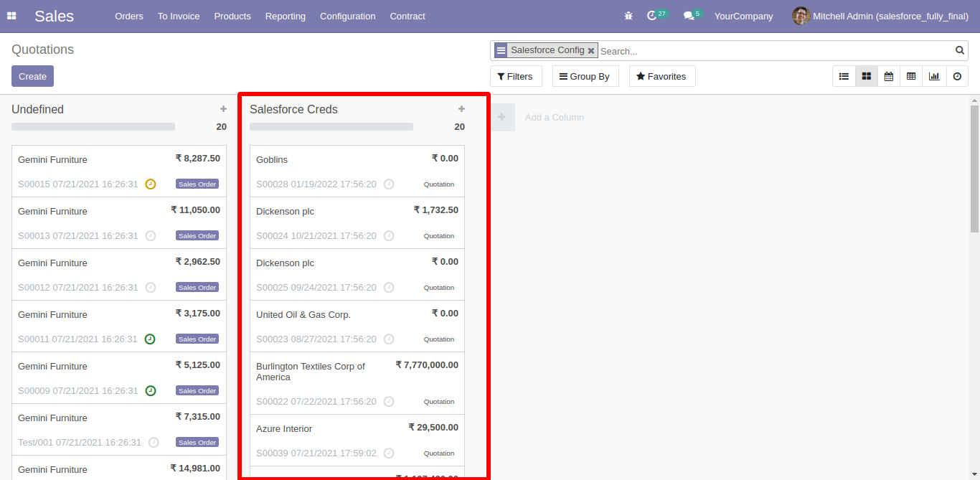980x480 pixels.
Task: Open Gemini Furniture card with ₹ 8,287.50
Action: click(119, 171)
